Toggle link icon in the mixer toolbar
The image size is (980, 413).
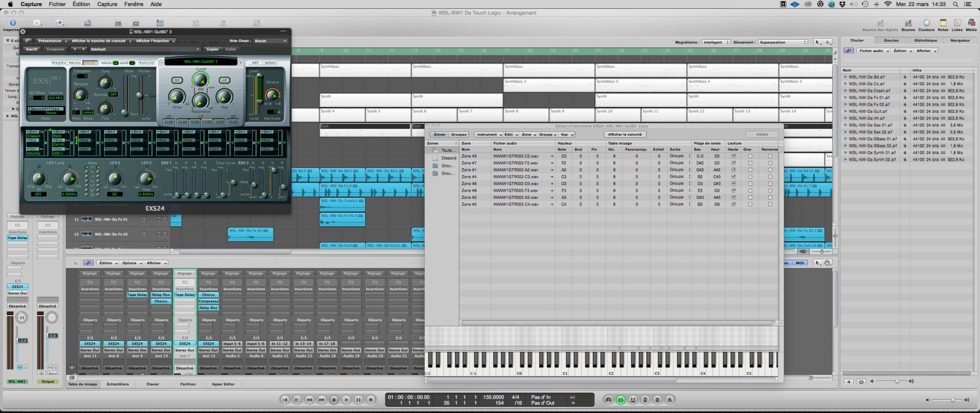pyautogui.click(x=89, y=263)
